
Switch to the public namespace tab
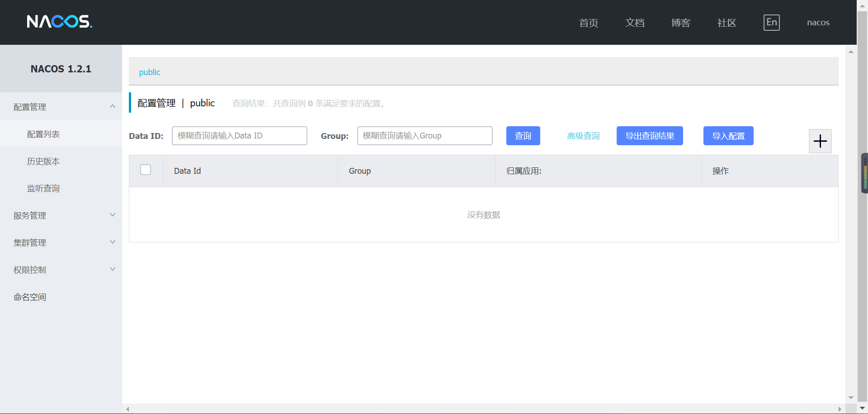pyautogui.click(x=149, y=72)
